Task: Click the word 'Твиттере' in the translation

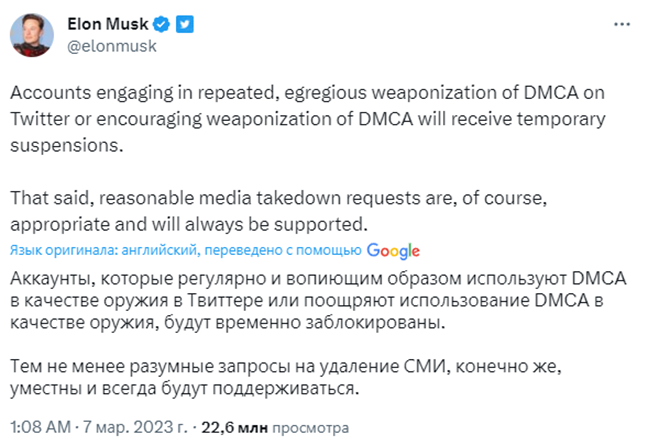Action: 224,300
